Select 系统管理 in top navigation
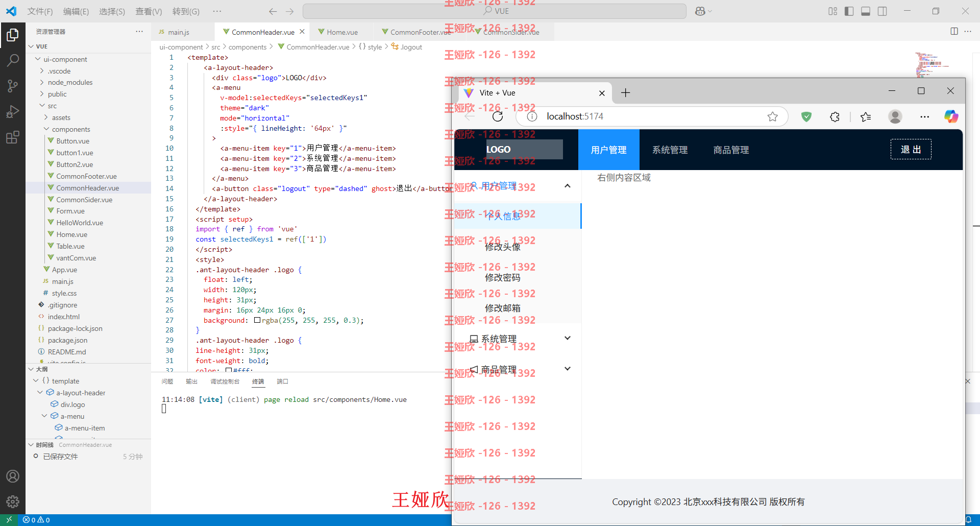 tap(670, 150)
